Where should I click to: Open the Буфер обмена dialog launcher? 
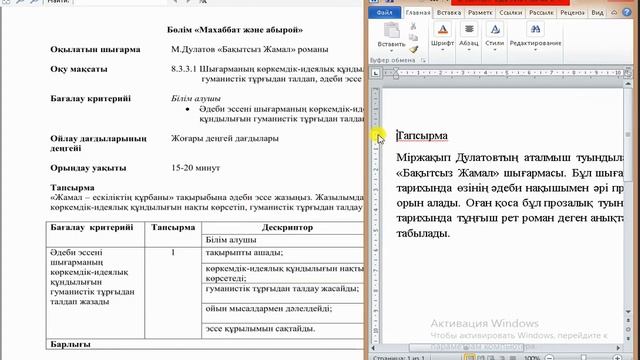[423, 60]
